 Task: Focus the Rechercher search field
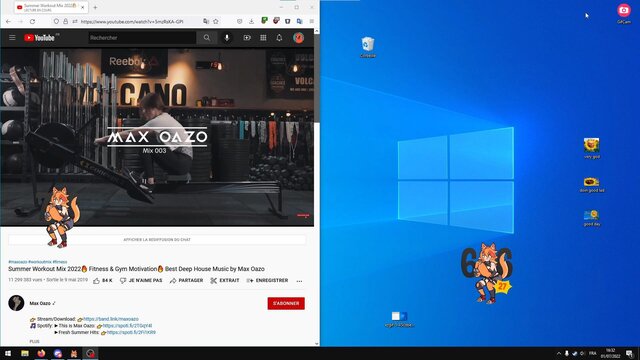(142, 38)
